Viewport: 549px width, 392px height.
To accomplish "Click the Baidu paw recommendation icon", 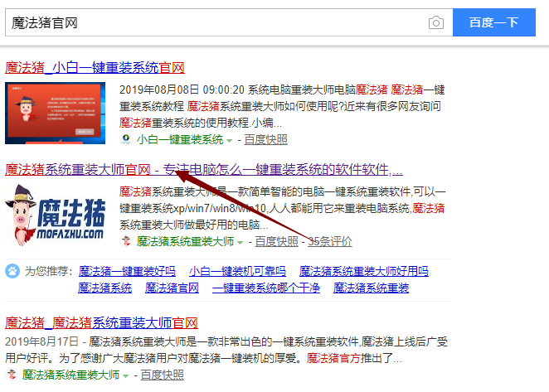I will coord(12,271).
